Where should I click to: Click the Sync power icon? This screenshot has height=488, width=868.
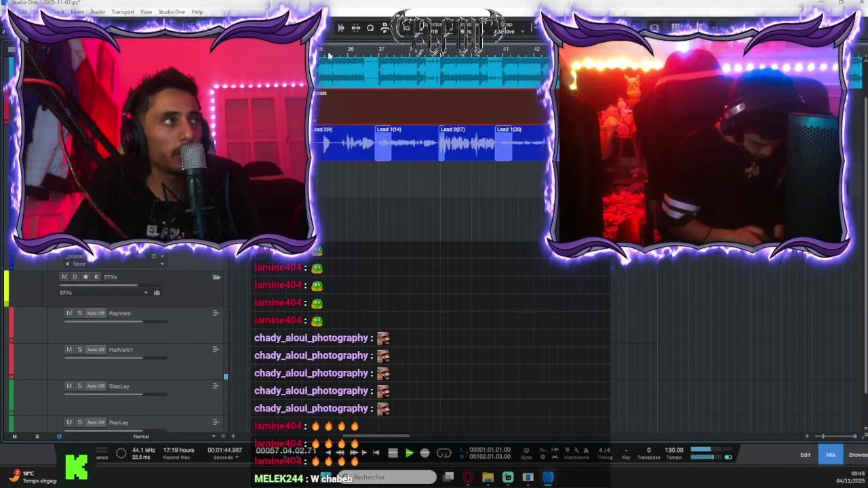pyautogui.click(x=526, y=450)
